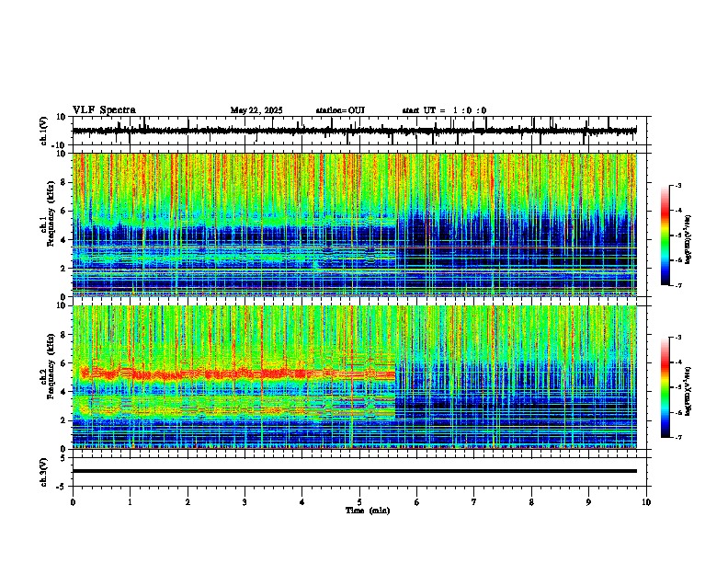Click the ch.1 spectrogram color scale bar
This screenshot has height=563, width=728.
pyautogui.click(x=665, y=236)
